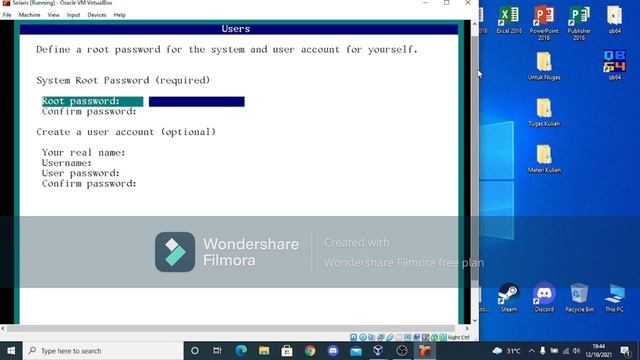Switch to OBS Studio on the taskbar

pos(402,351)
